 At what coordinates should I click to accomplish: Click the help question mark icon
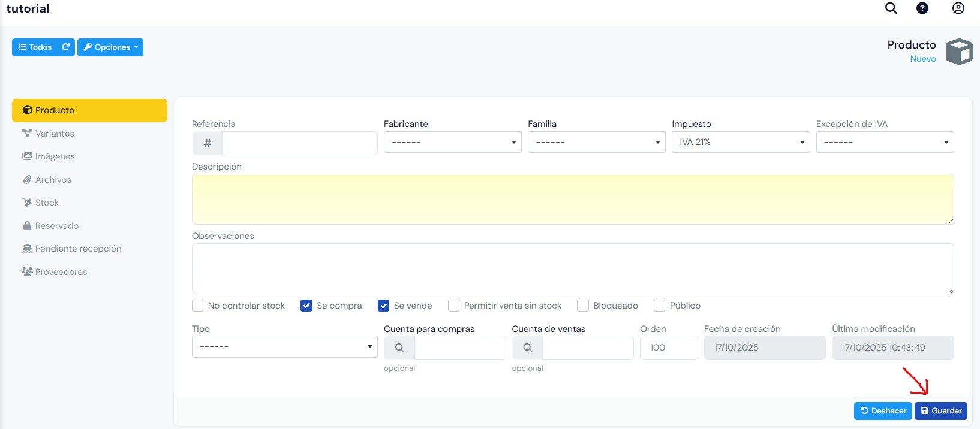coord(922,8)
